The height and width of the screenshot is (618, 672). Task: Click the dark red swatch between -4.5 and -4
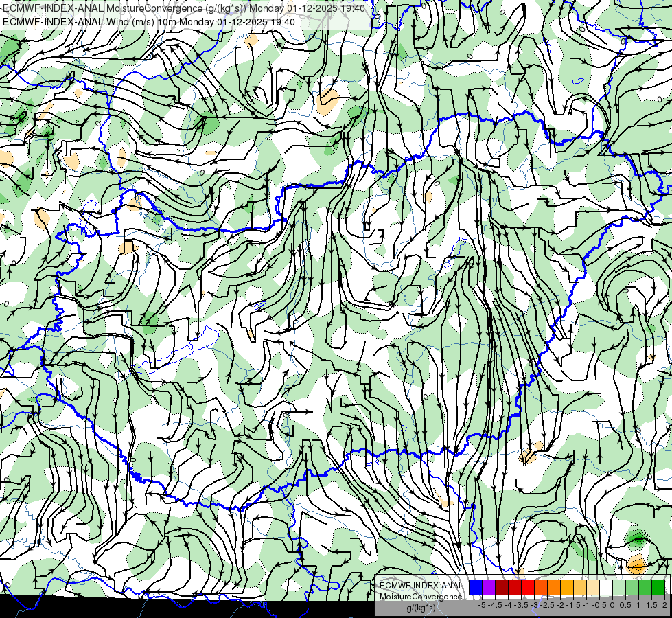[x=502, y=588]
